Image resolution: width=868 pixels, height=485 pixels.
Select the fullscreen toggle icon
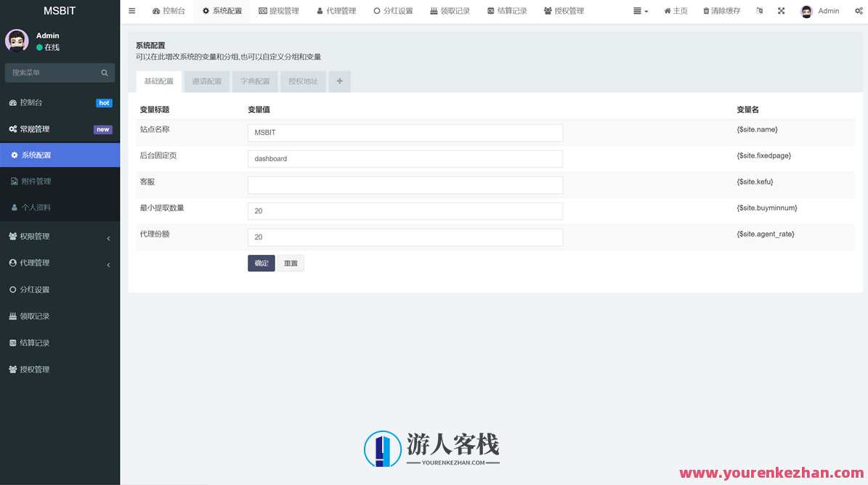pyautogui.click(x=782, y=10)
